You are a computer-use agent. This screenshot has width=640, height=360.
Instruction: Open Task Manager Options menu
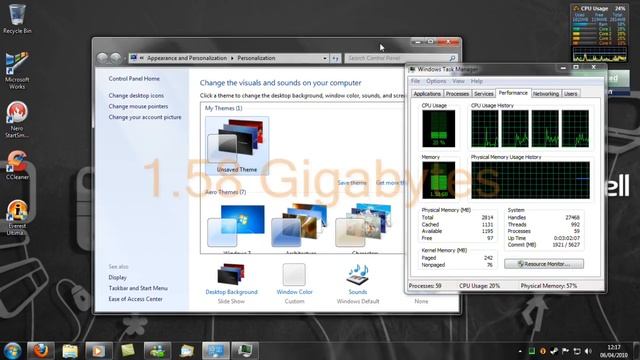point(436,81)
